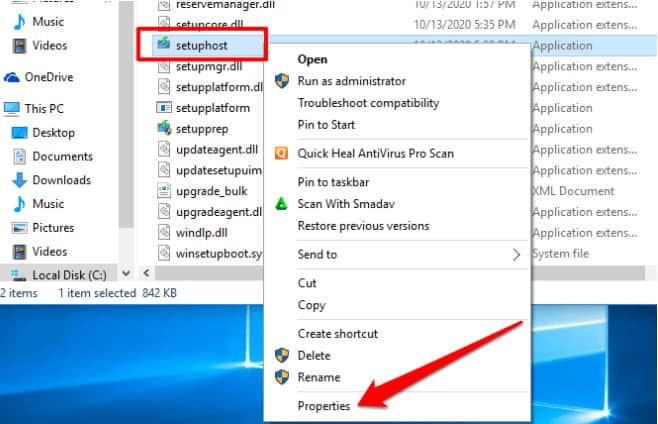The height and width of the screenshot is (424, 658).
Task: Click XML Document type for upgrade_bulk
Action: point(573,191)
